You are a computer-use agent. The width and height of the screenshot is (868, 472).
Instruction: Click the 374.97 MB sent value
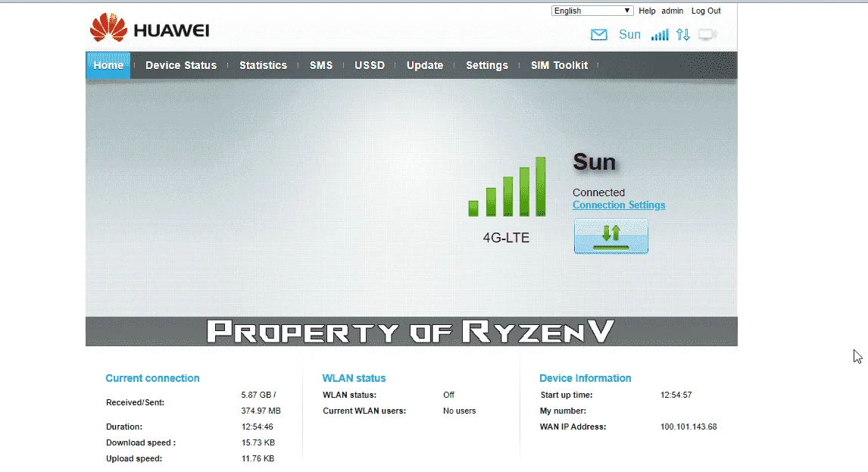tap(261, 411)
